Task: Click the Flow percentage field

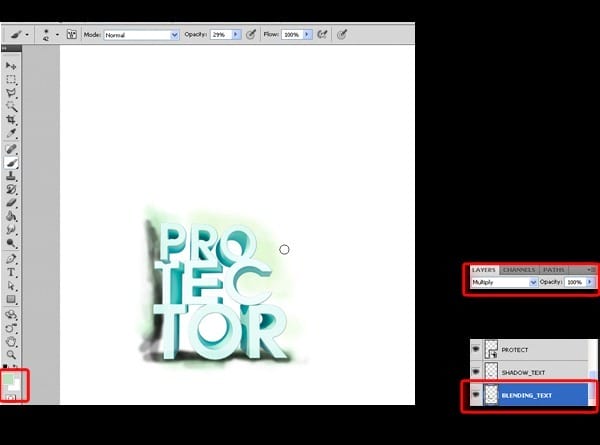Action: pos(292,35)
